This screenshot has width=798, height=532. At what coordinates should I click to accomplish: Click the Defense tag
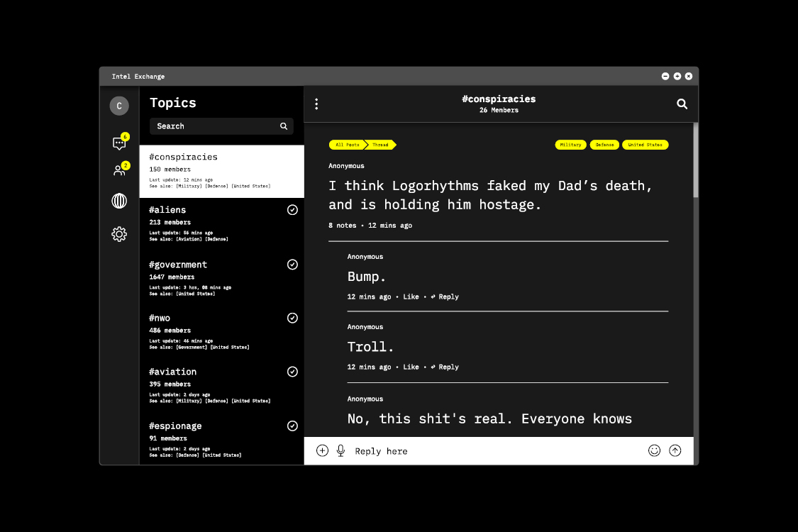point(604,145)
